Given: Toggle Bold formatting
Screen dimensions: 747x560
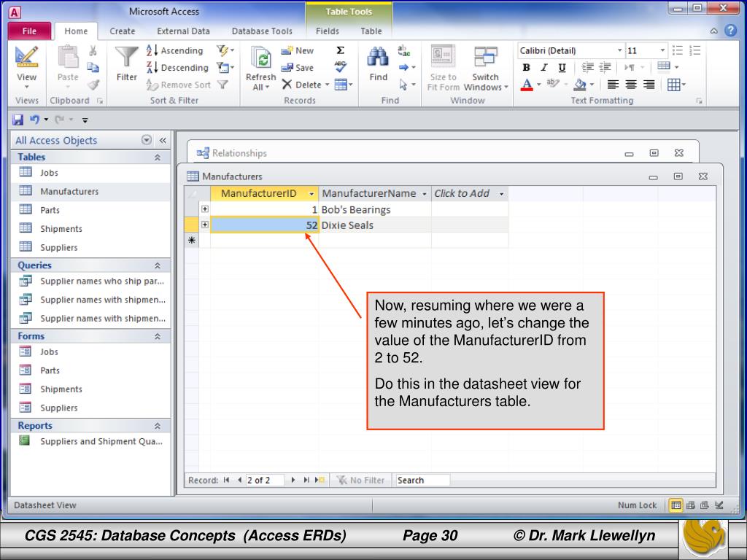Looking at the screenshot, I should pos(527,68).
